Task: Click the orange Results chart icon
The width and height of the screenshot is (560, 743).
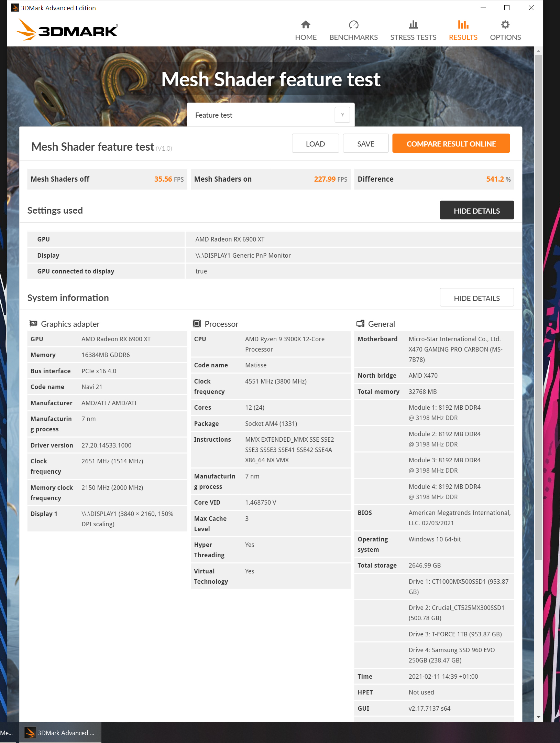Action: [463, 25]
